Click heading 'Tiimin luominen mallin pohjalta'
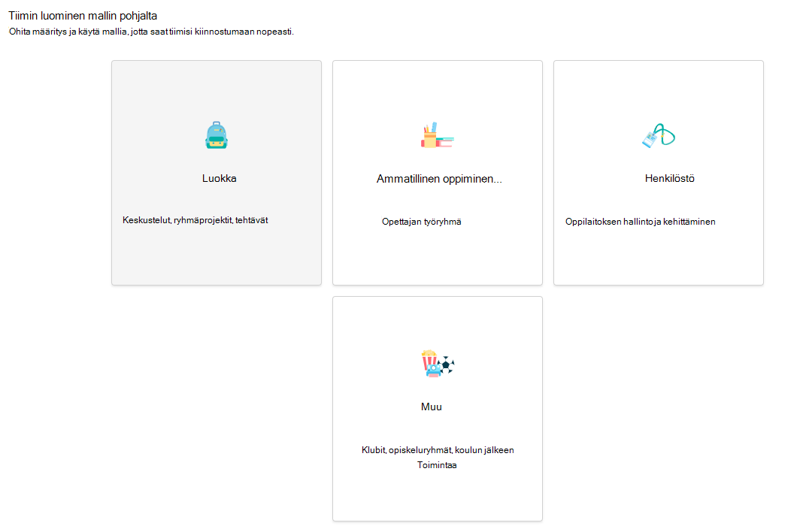Image resolution: width=806 pixels, height=532 pixels. (83, 16)
